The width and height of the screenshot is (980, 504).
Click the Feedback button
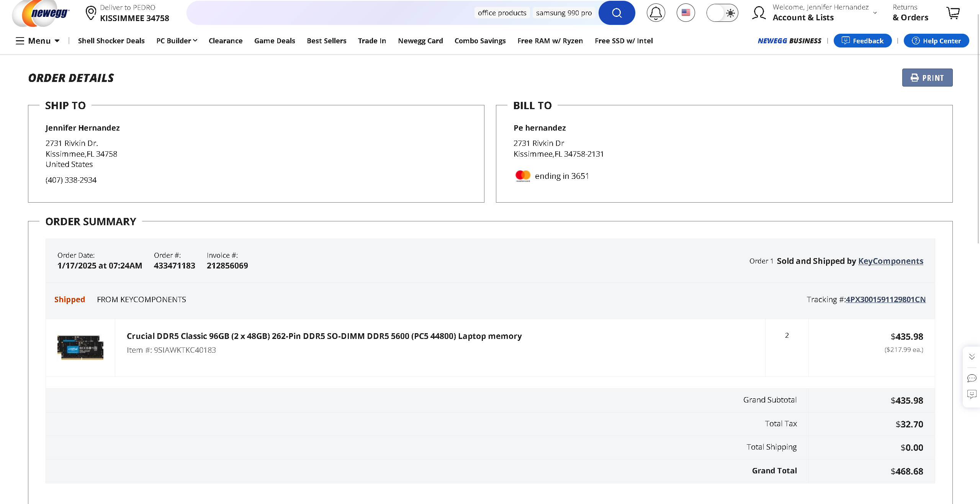pyautogui.click(x=862, y=41)
